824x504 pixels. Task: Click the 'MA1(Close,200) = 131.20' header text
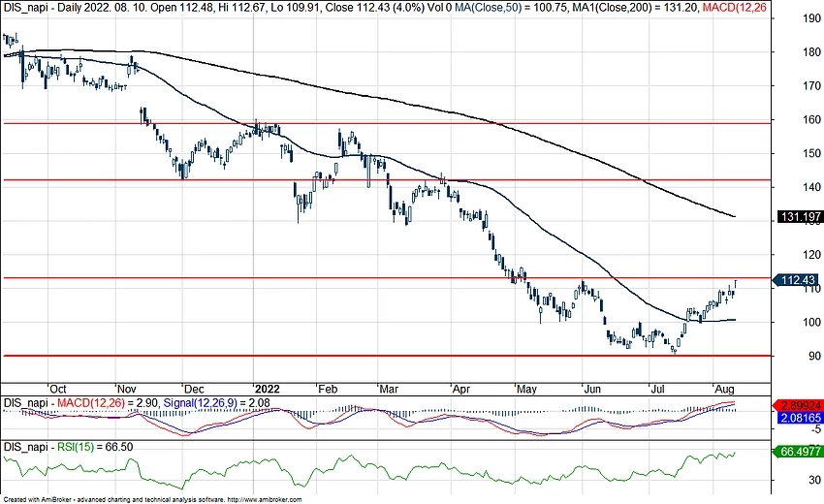(x=634, y=8)
